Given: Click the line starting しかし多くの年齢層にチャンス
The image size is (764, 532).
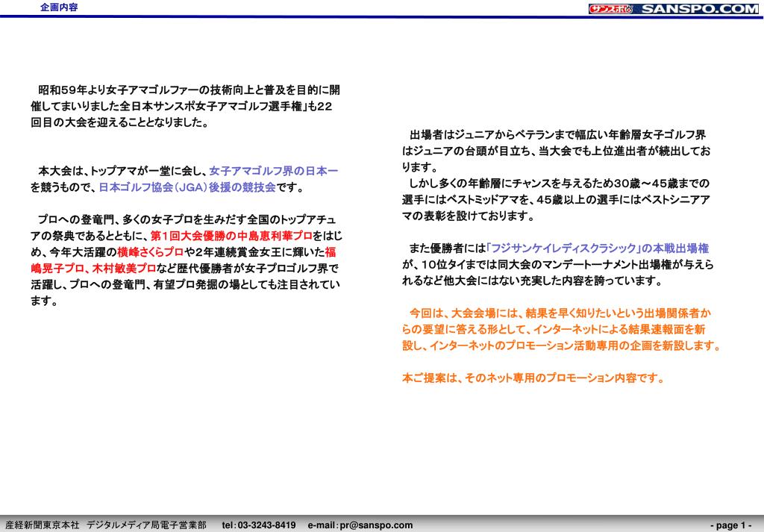Looking at the screenshot, I should (x=559, y=184).
